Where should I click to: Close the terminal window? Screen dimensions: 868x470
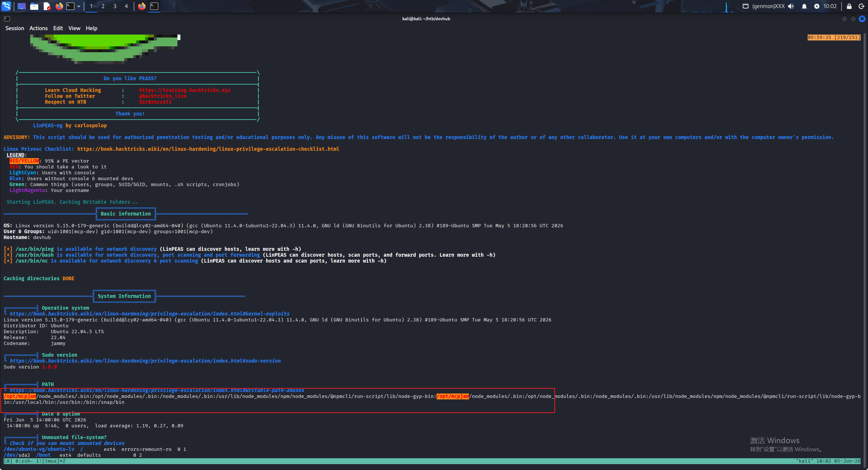pos(862,19)
